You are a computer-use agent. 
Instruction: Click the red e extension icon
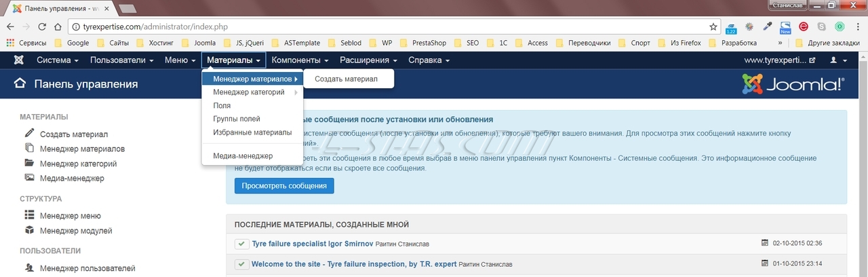804,27
